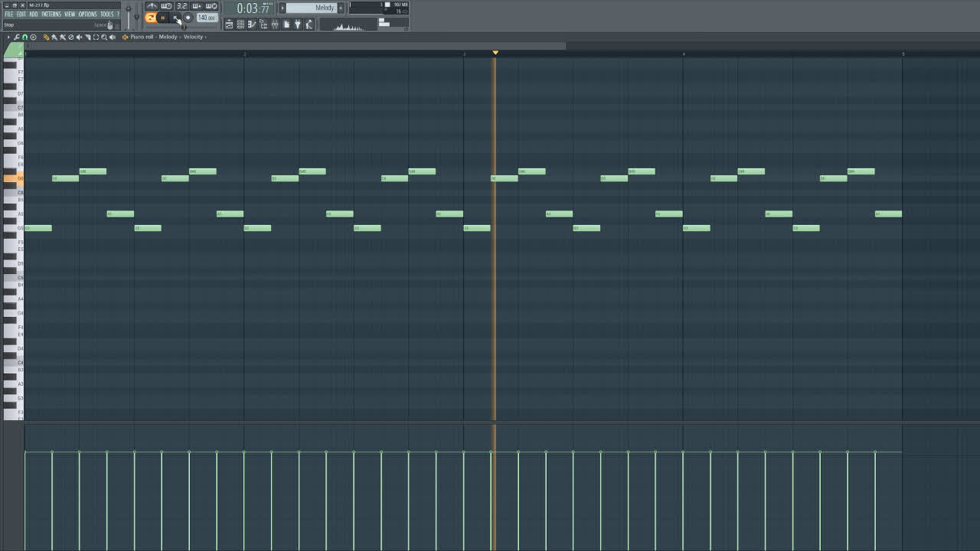This screenshot has width=980, height=551.
Task: Click the Velocity event target label
Action: 193,37
